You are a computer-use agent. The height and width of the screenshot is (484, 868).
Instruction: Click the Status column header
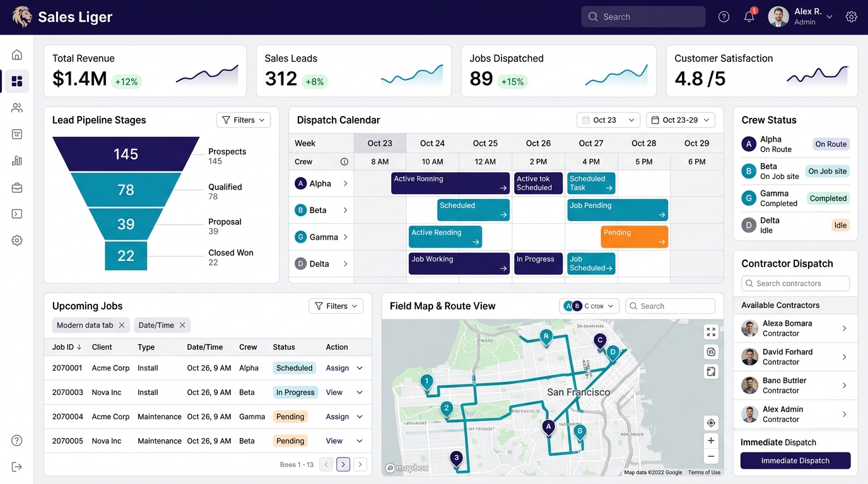pyautogui.click(x=284, y=347)
